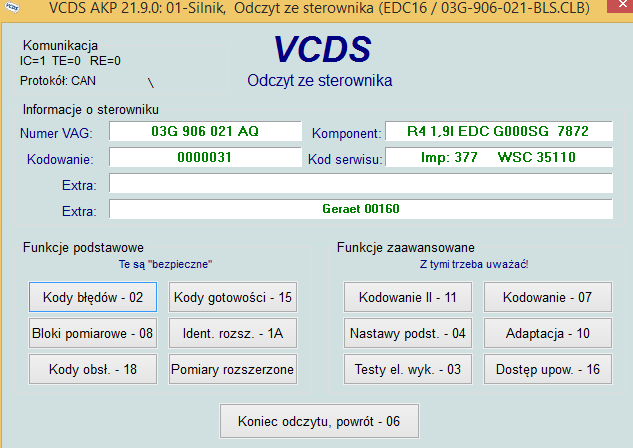The height and width of the screenshot is (448, 633).
Task: Open Kodowanie - 07 function
Action: click(548, 297)
